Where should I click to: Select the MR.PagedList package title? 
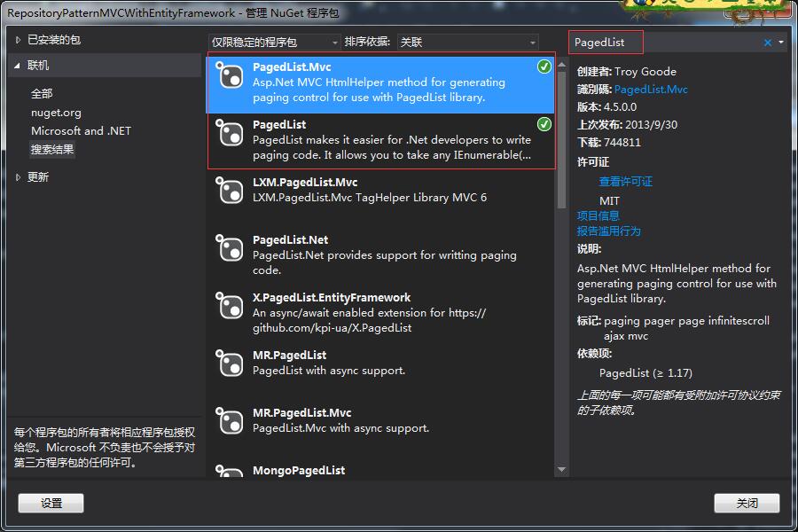pyautogui.click(x=289, y=355)
